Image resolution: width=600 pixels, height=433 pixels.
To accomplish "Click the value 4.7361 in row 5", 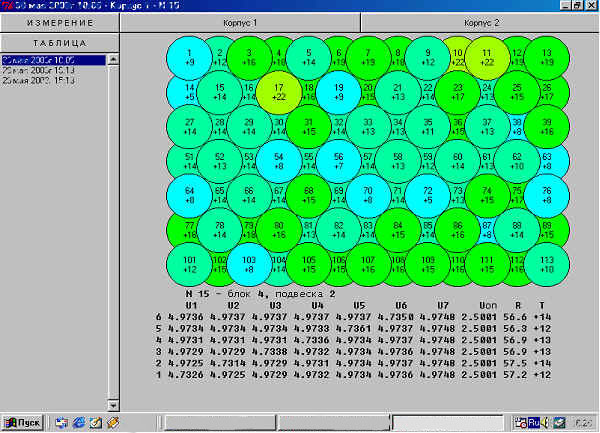I will [x=354, y=329].
